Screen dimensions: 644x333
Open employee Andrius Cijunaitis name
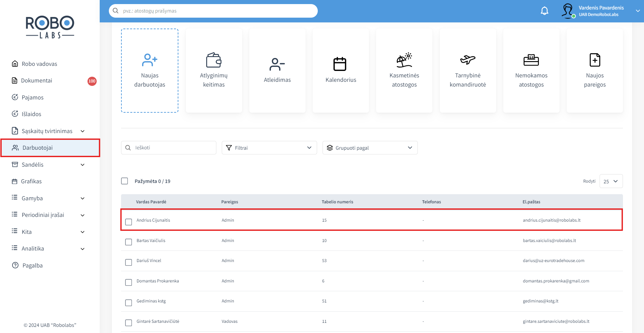153,220
